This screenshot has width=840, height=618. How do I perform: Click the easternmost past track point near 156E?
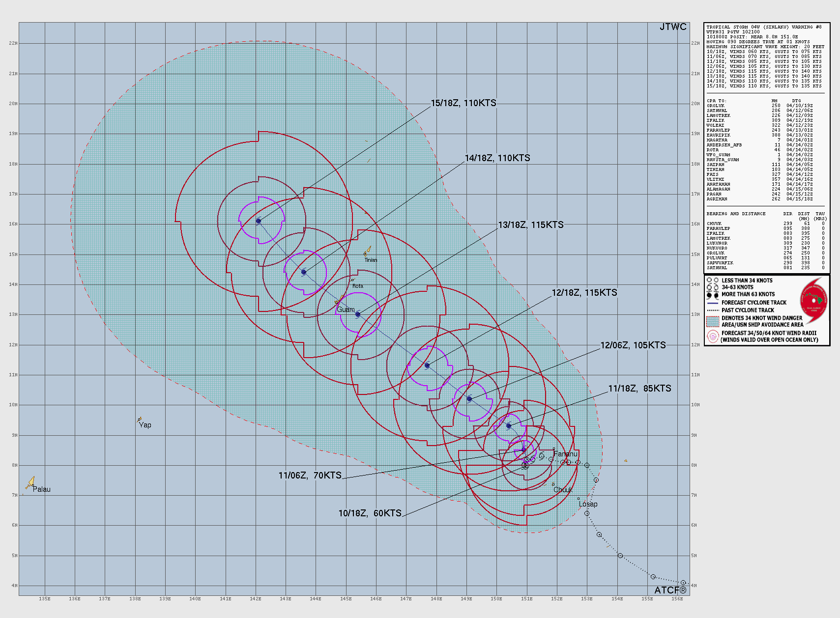[x=683, y=583]
